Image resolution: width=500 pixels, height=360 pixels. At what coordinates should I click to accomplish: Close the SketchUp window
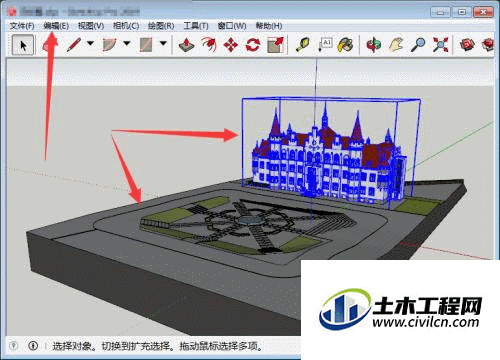point(483,12)
